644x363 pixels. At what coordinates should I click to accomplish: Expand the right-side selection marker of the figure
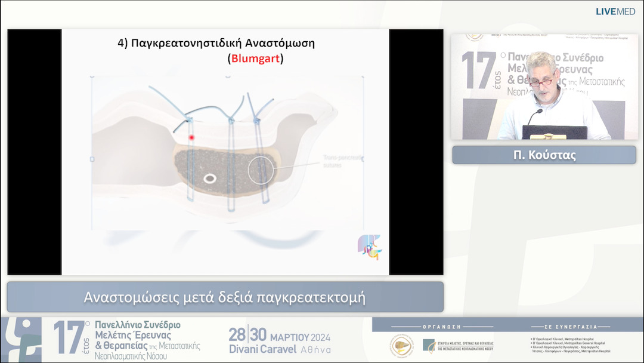pyautogui.click(x=363, y=159)
